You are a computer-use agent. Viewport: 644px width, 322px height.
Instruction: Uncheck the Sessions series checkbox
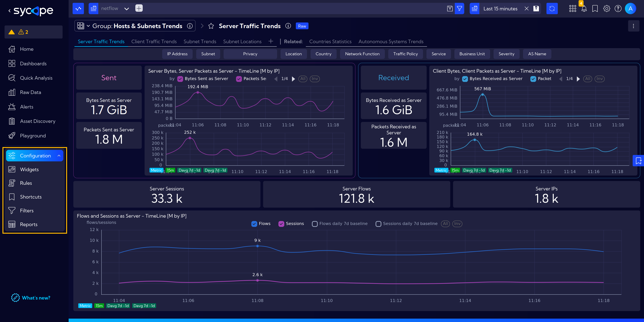pos(281,224)
